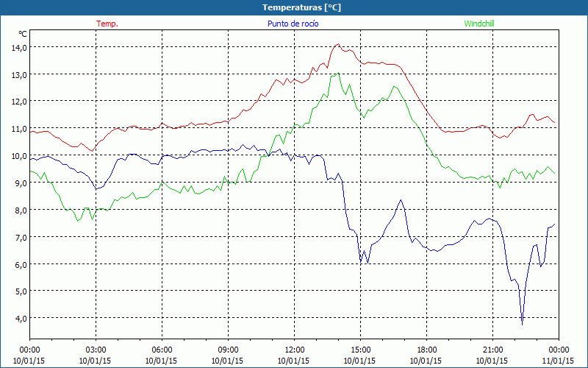
Task: Click the green windchill peak near 14:00
Action: [339, 73]
